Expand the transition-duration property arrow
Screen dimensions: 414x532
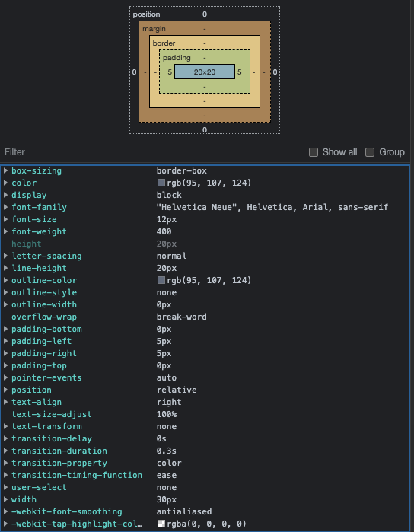[6, 451]
